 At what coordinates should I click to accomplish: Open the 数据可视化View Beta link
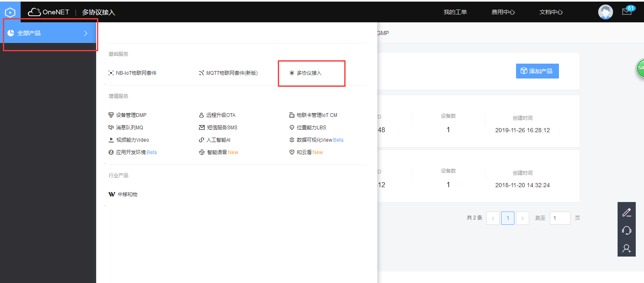[320, 140]
